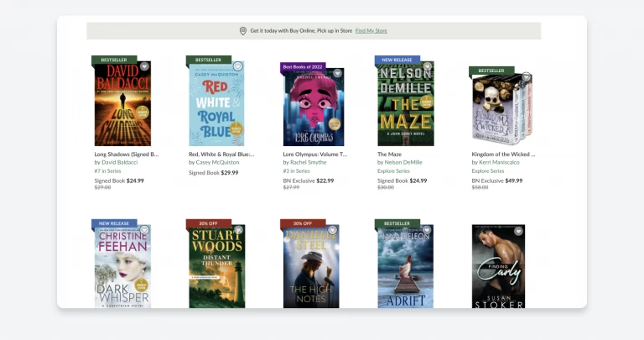Tap heart icon on Dark Whisper cover
Viewport: 644px width, 340px height.
pyautogui.click(x=144, y=230)
